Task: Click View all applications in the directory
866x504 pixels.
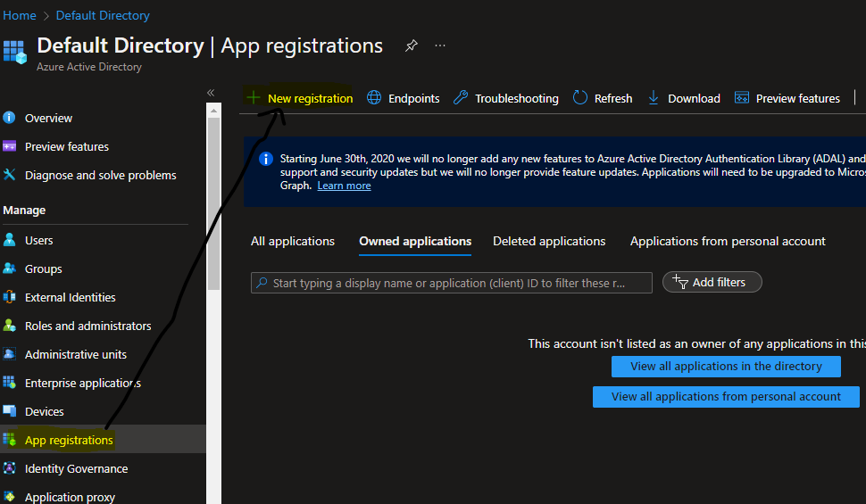Action: point(726,366)
